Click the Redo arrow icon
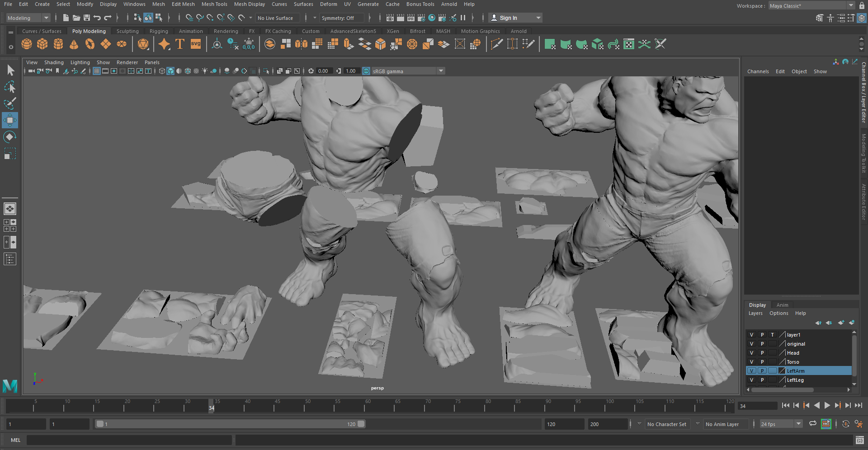This screenshot has width=868, height=450. click(108, 18)
